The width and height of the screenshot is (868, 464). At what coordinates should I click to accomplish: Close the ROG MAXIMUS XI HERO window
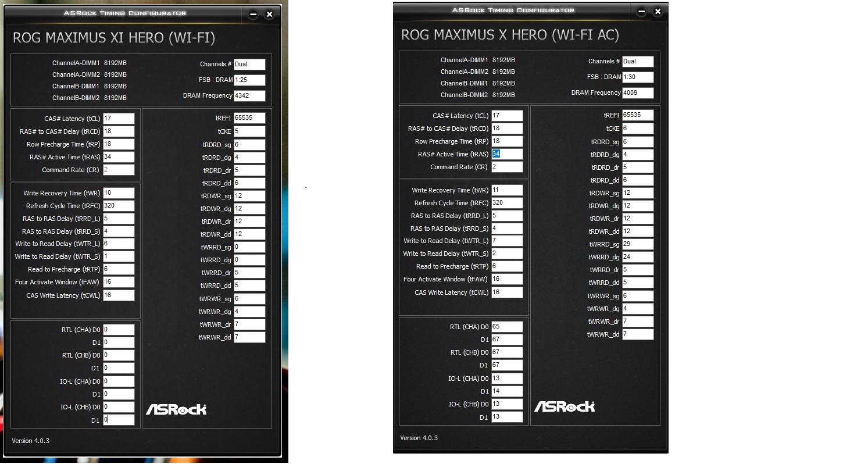click(269, 15)
